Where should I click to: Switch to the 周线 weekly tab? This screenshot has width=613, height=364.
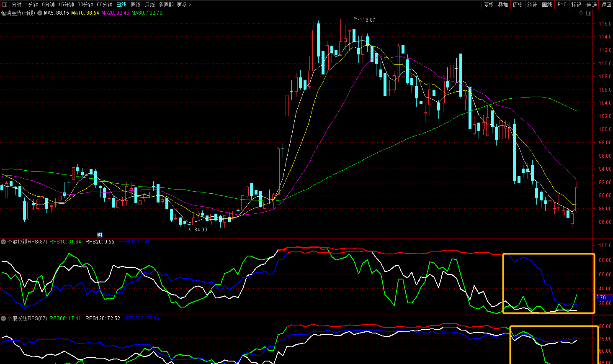(x=136, y=5)
